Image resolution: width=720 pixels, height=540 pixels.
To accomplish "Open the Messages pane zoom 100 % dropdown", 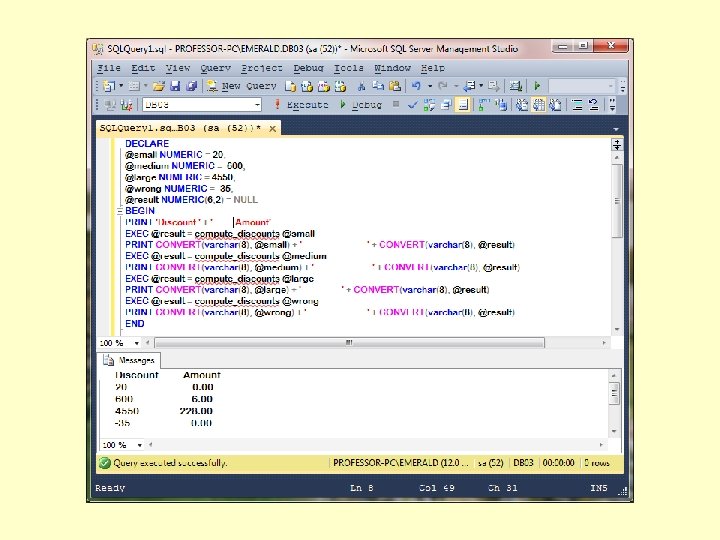I will point(139,445).
